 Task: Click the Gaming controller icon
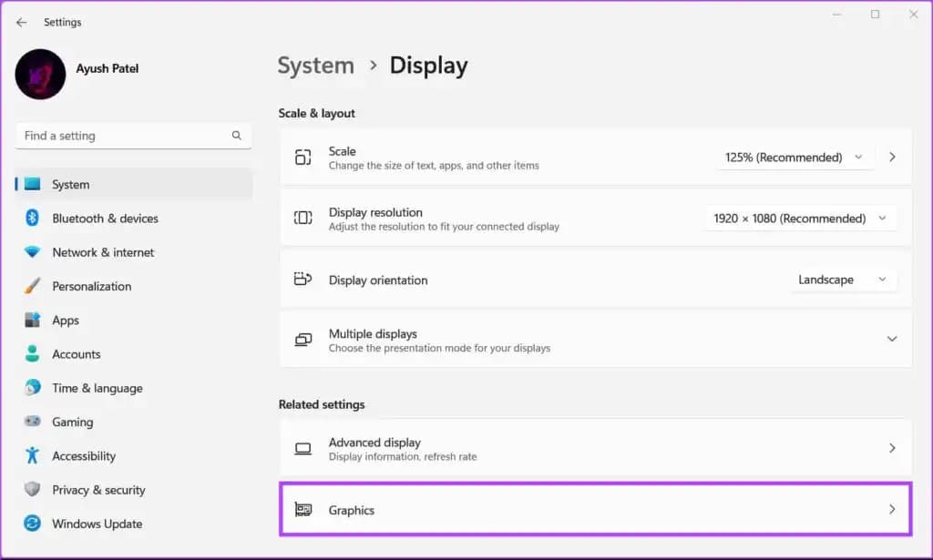click(33, 422)
